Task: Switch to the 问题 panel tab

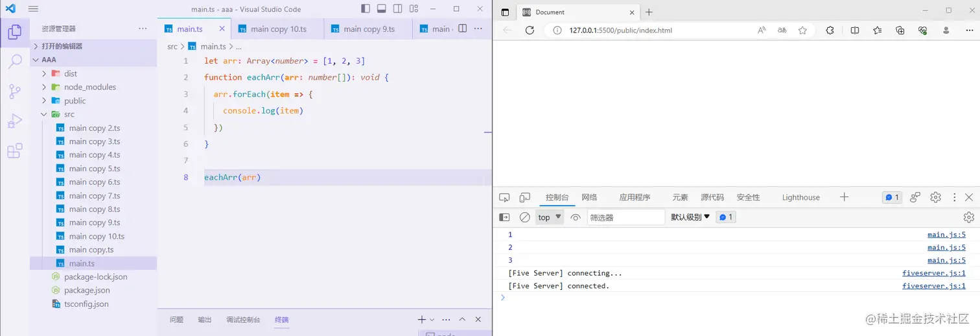Action: tap(176, 320)
